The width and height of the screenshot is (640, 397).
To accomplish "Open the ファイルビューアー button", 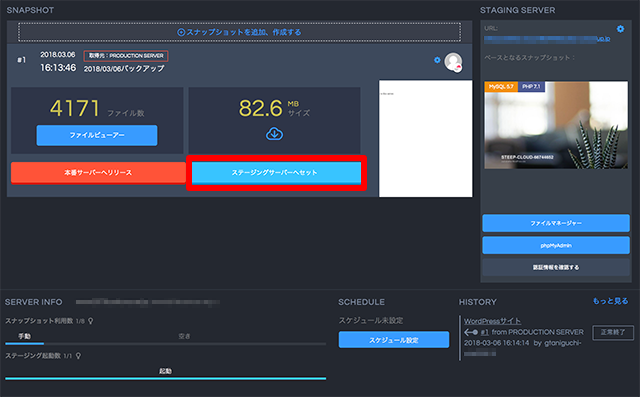I will [97, 135].
